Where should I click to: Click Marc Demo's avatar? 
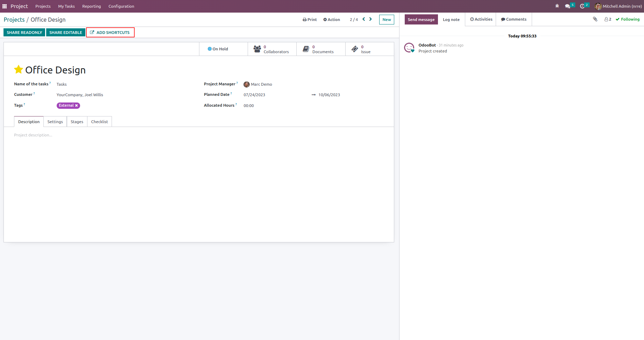click(x=247, y=84)
